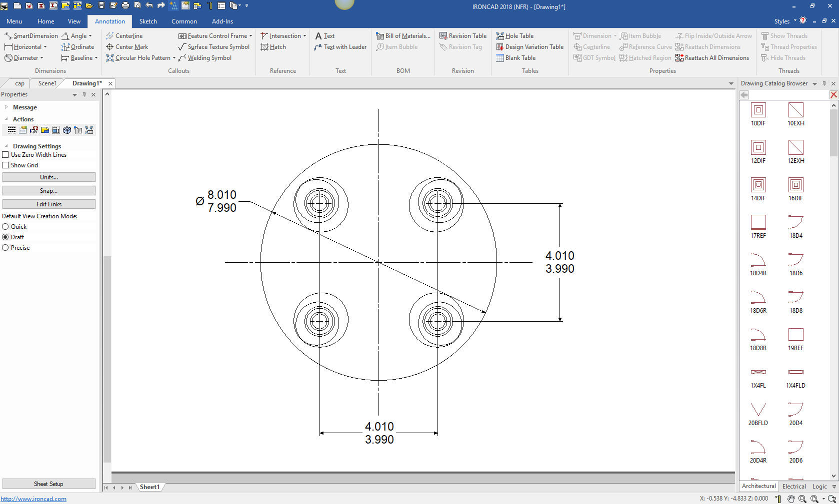Switch to the Scene1 document tab
Screen dimensions: 839x504
[x=47, y=83]
